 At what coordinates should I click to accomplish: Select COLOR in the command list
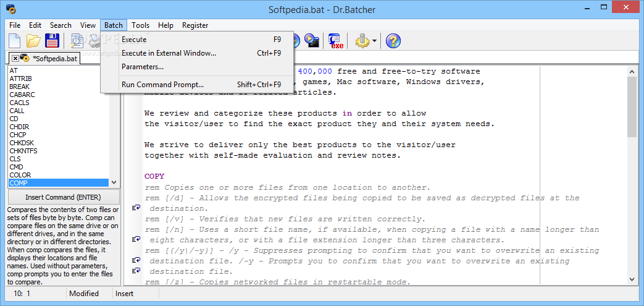(59, 175)
